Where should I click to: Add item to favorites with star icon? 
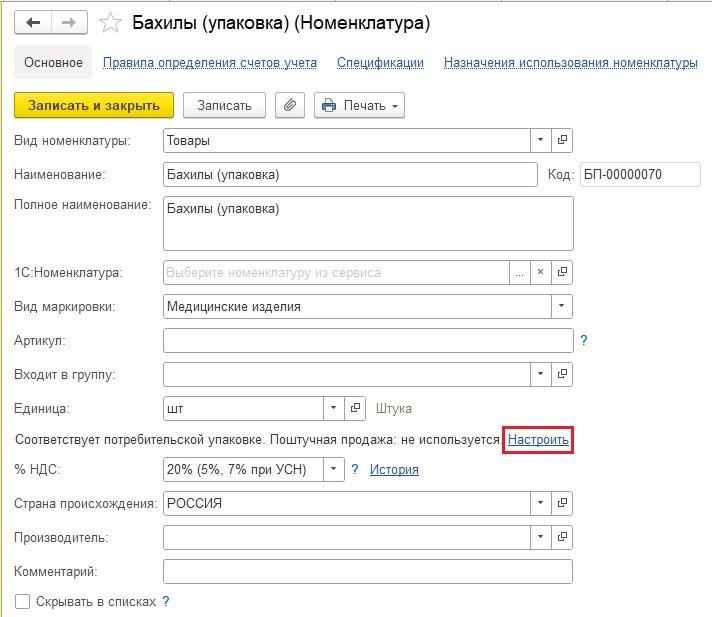114,22
